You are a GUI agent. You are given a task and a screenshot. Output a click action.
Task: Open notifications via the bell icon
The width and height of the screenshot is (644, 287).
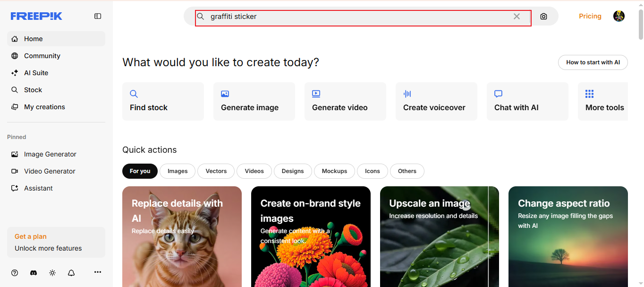(71, 272)
